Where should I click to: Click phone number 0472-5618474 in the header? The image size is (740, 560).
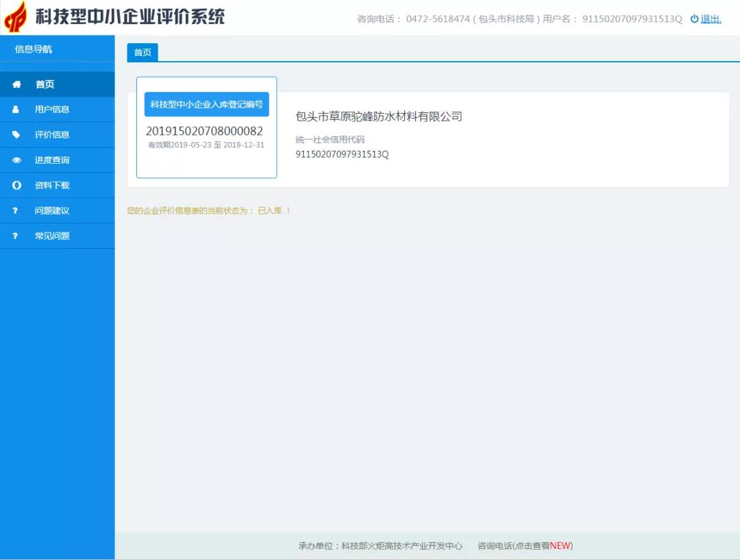[438, 19]
